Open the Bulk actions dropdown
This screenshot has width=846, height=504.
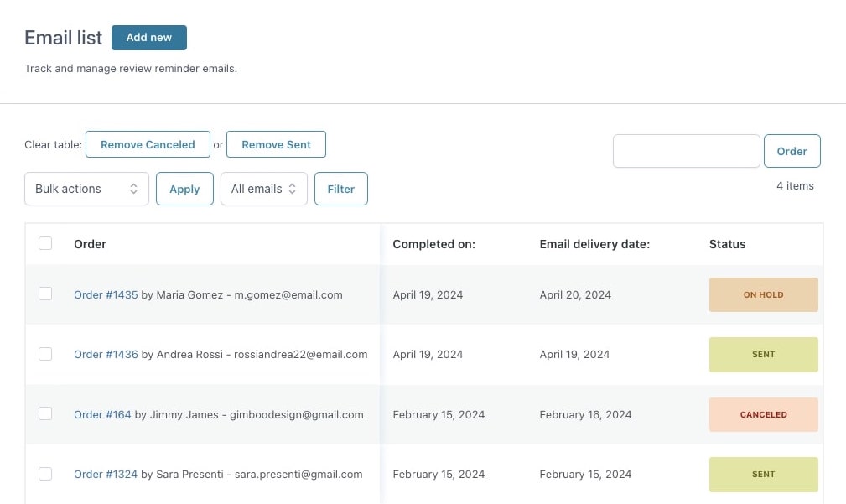point(86,189)
